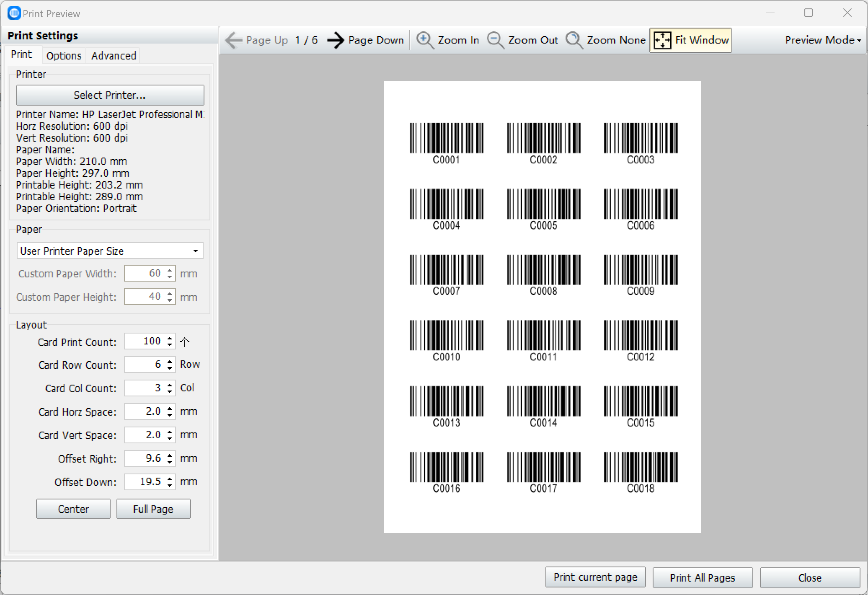Click the Zoom None magnifier icon

[x=574, y=40]
